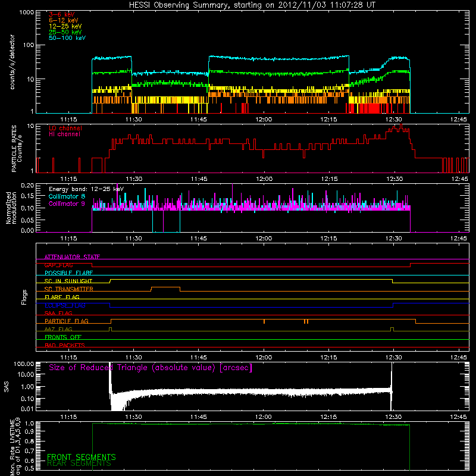476x476 pixels.
Task: Select the Collimator 9 legend label
Action: (x=67, y=203)
